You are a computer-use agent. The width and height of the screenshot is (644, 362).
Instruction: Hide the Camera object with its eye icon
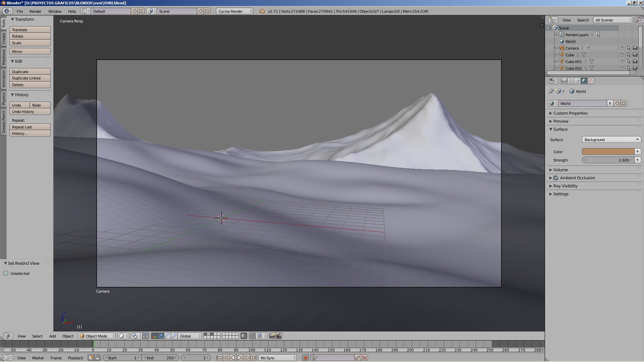coord(622,48)
